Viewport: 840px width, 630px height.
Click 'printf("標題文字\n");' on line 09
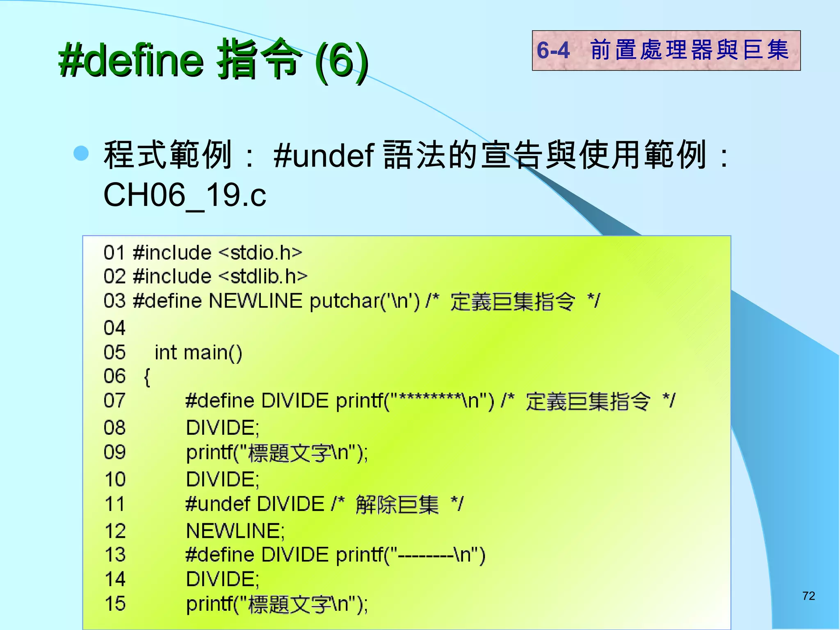(277, 453)
